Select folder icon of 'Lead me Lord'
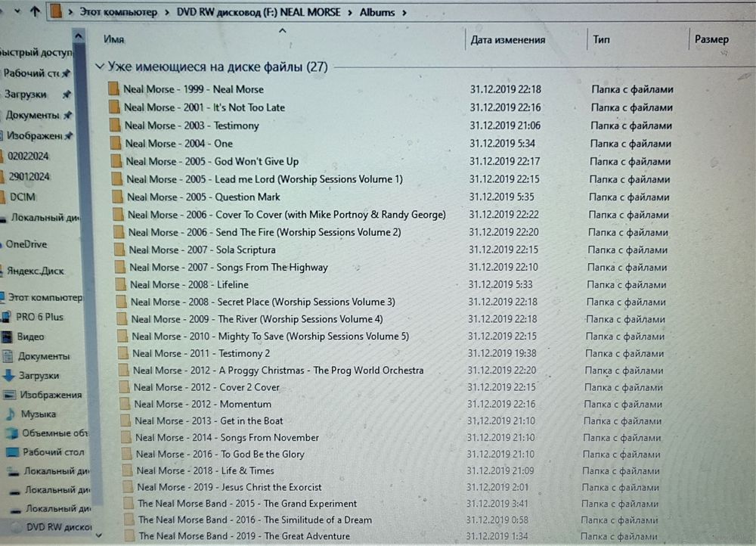This screenshot has width=756, height=546. click(x=116, y=178)
